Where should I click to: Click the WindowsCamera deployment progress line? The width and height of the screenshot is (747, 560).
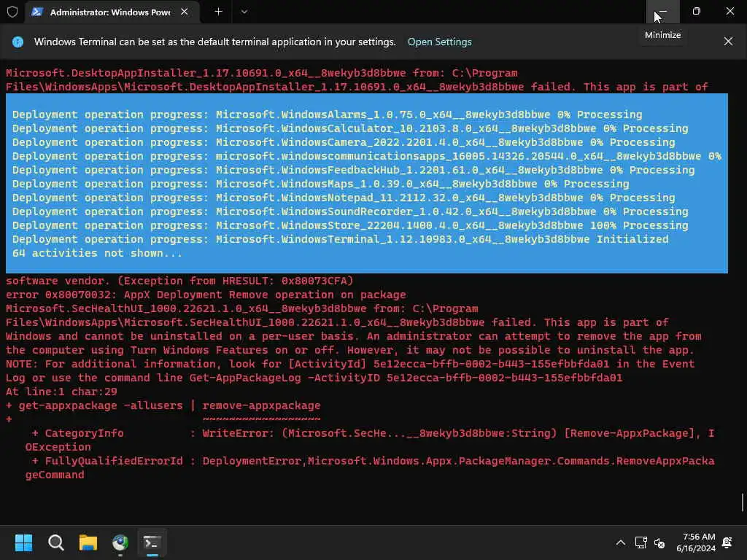click(344, 142)
